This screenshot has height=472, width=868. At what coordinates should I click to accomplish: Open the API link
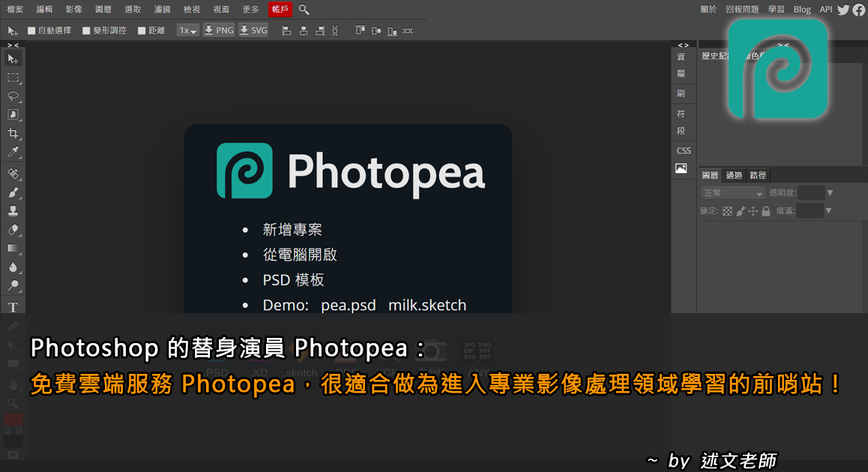(x=826, y=10)
